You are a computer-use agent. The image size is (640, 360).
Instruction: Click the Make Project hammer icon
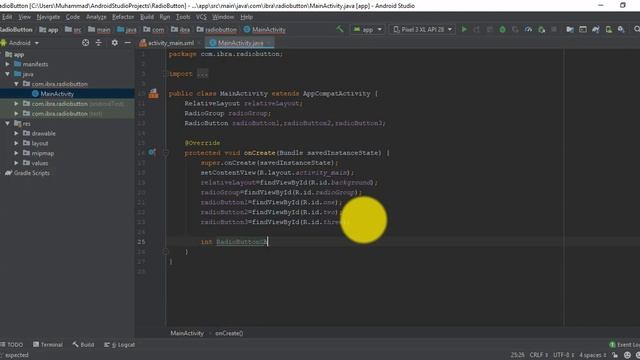pos(340,29)
